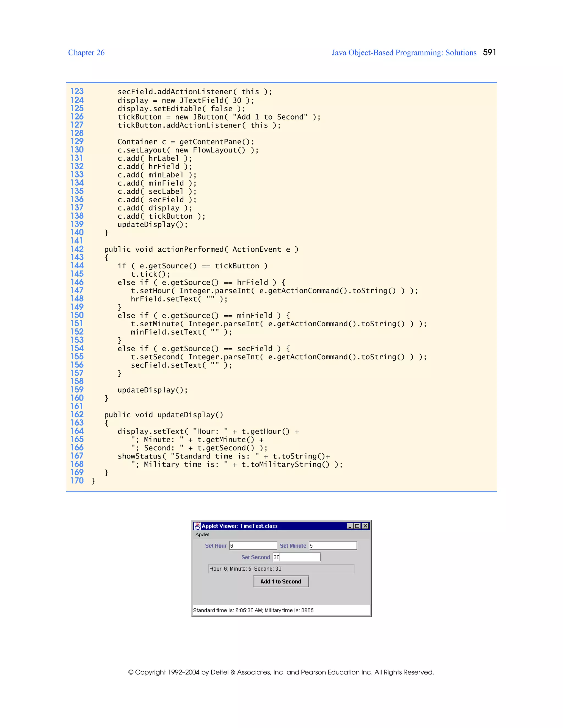The height and width of the screenshot is (728, 563).
Task: Click the Deitel & Associates copyright notice
Action: click(x=281, y=672)
